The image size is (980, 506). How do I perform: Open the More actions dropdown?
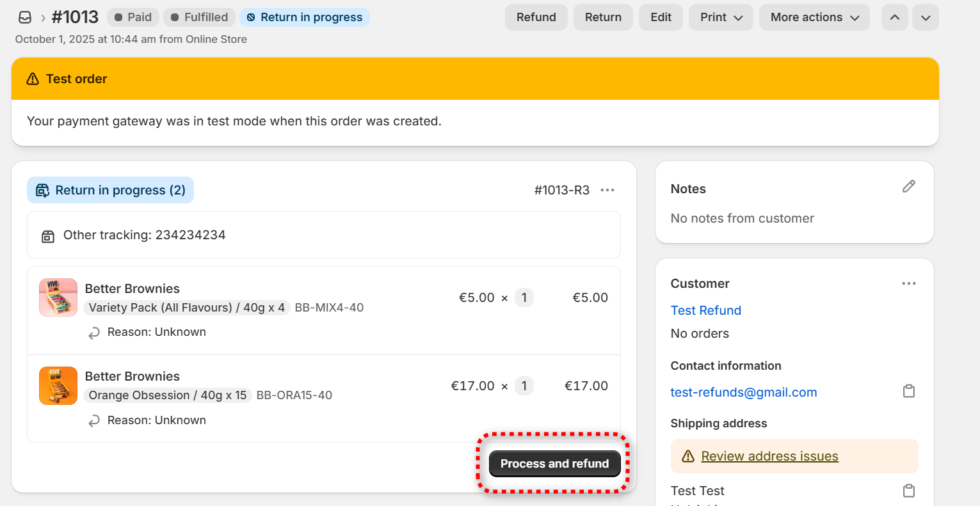click(x=814, y=17)
